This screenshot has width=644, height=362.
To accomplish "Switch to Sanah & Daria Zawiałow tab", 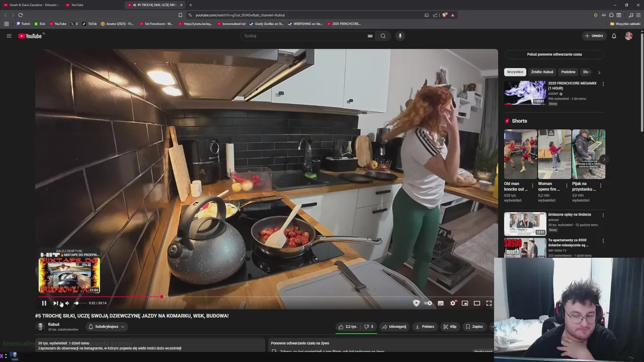I will click(x=30, y=5).
